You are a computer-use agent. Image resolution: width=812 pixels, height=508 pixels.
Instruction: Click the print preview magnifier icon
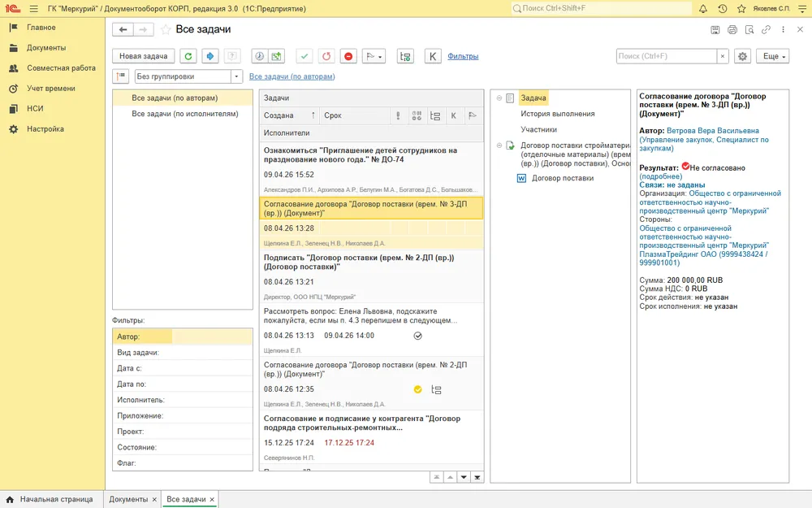coord(749,29)
